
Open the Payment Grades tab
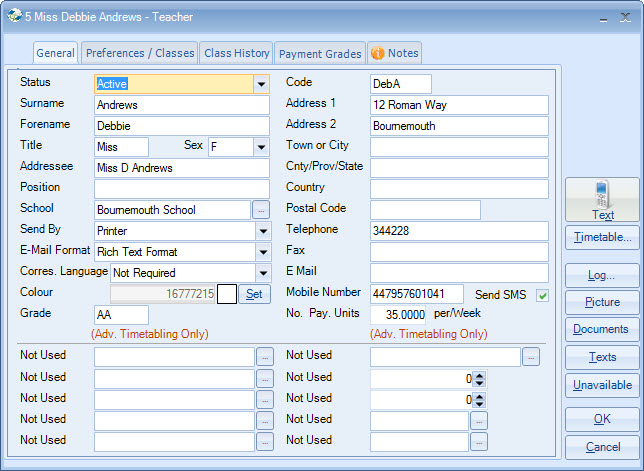[x=319, y=53]
